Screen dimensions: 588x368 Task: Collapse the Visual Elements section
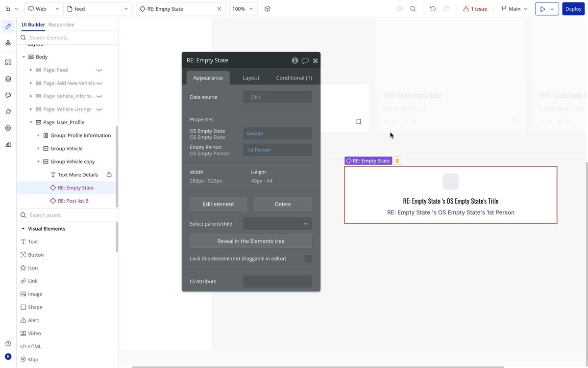(x=23, y=229)
